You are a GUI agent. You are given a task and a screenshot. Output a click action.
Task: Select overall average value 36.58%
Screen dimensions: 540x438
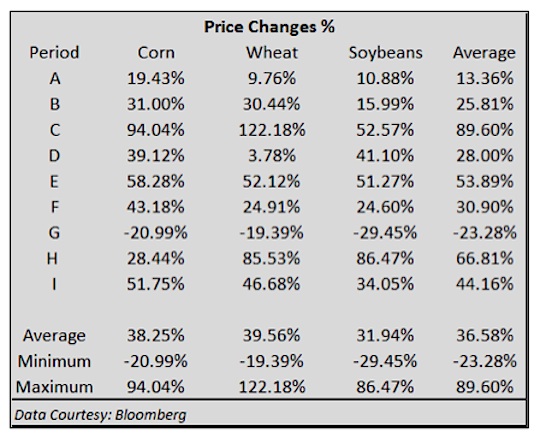(485, 335)
